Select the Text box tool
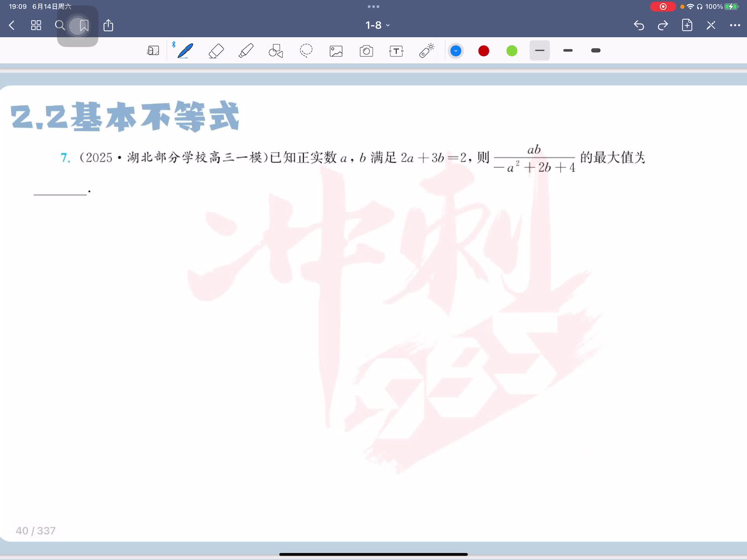Screen dimensions: 747x560 pyautogui.click(x=396, y=51)
